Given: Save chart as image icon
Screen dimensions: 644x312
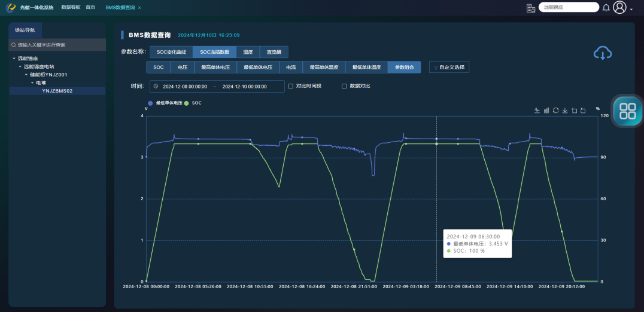Looking at the screenshot, I should click(565, 111).
